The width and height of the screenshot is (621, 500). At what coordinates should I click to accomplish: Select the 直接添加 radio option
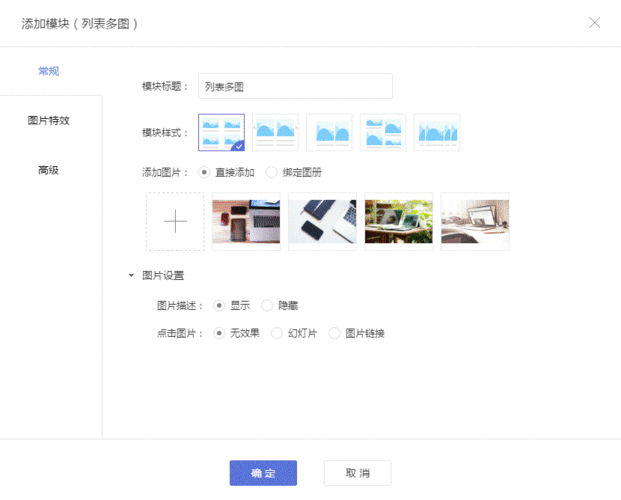205,172
